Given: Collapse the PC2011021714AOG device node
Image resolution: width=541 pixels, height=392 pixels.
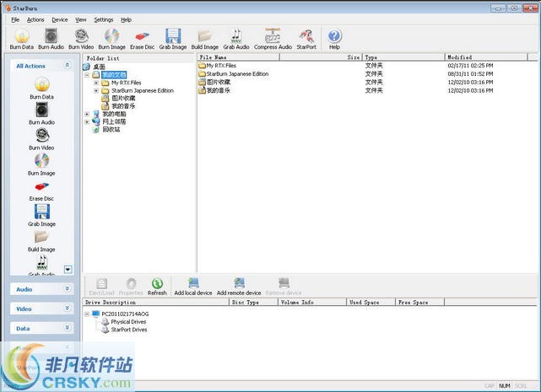Looking at the screenshot, I should [87, 314].
